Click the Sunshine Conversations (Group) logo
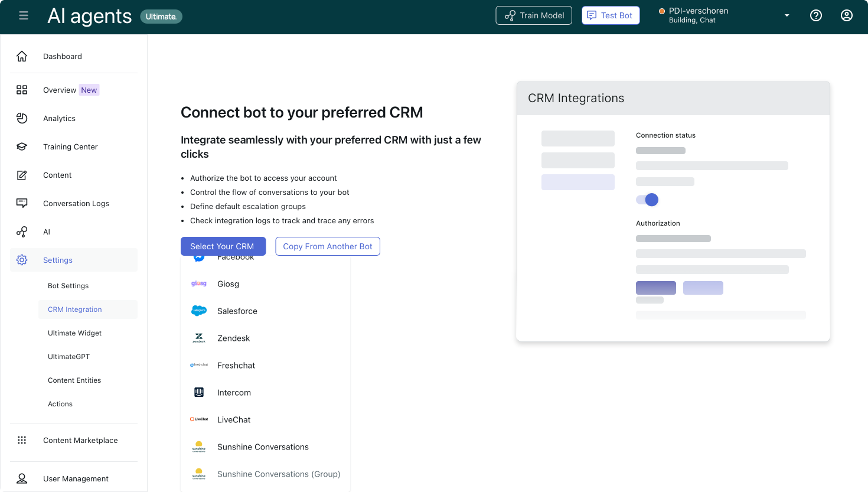This screenshot has height=492, width=868. coord(199,474)
